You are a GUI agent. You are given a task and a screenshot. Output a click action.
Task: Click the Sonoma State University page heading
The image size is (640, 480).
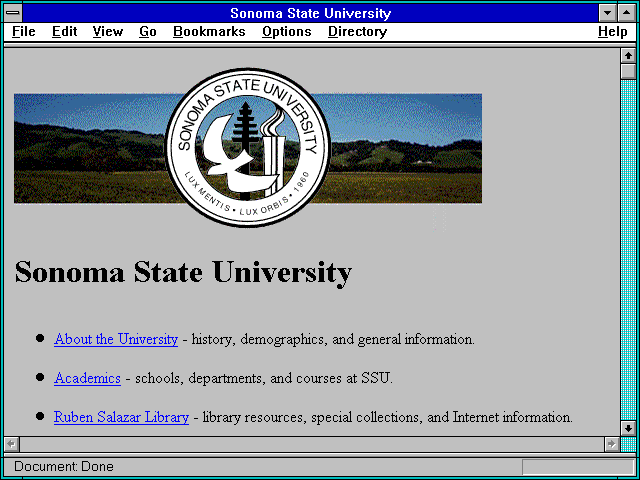pyautogui.click(x=183, y=273)
